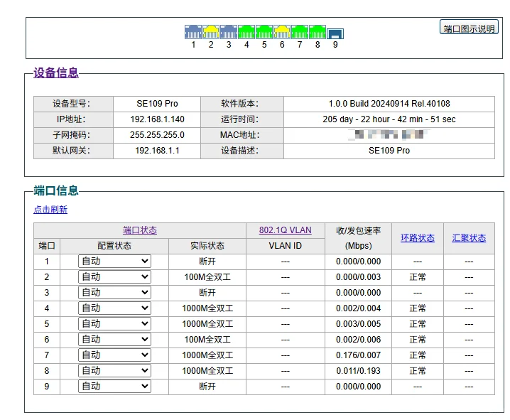
Task: Select port 5 rate 0.003/0.005 cell
Action: [358, 323]
